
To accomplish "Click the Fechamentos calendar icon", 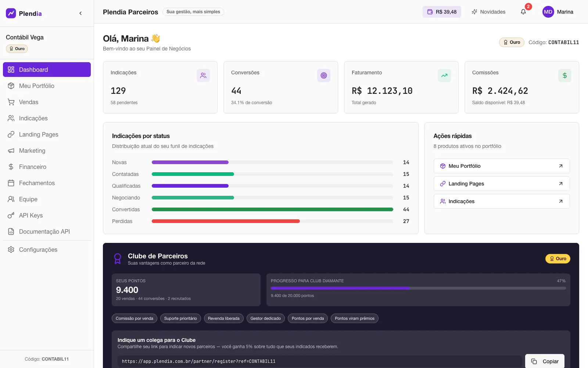I will tap(11, 183).
